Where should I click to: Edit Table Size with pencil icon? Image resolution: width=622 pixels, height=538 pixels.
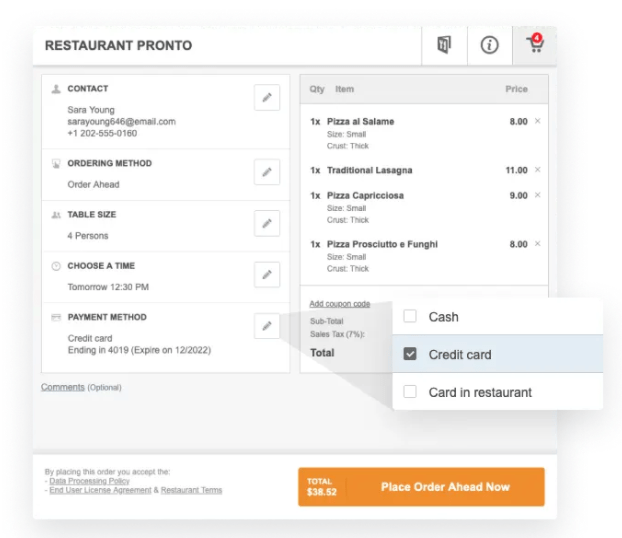point(266,223)
